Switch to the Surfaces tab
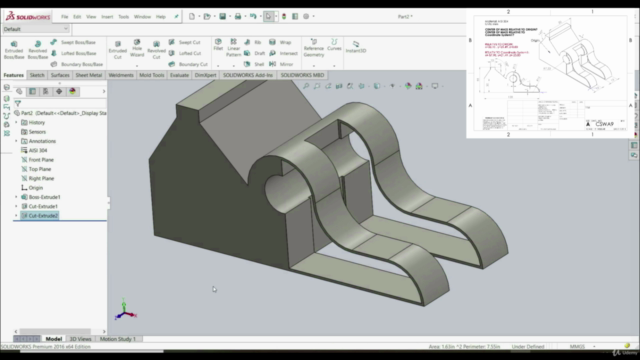Screen dimensions: 640x360 pos(60,75)
